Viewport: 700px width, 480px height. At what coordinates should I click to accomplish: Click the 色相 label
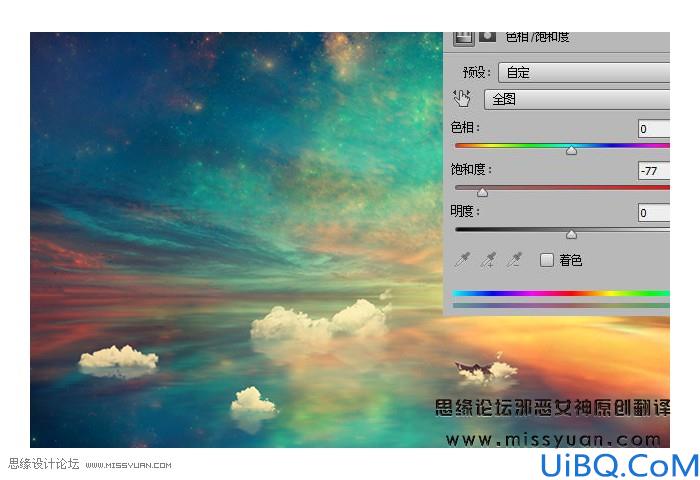465,128
